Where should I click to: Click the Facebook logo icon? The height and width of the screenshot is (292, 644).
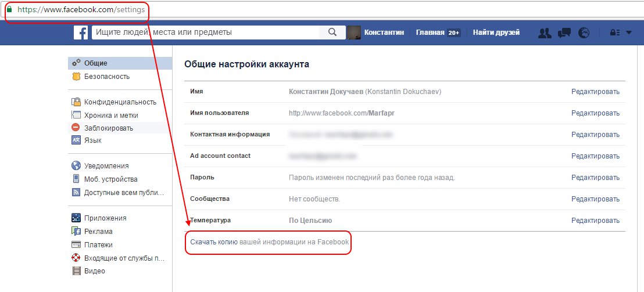tap(81, 33)
